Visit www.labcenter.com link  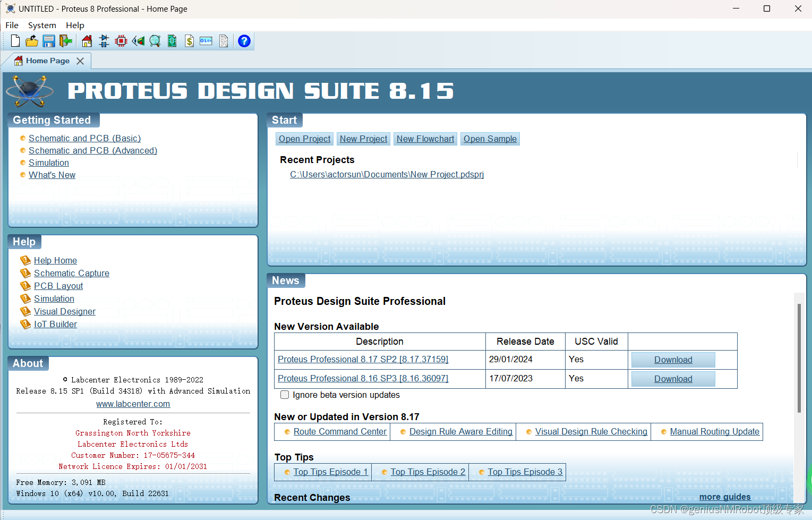point(133,404)
